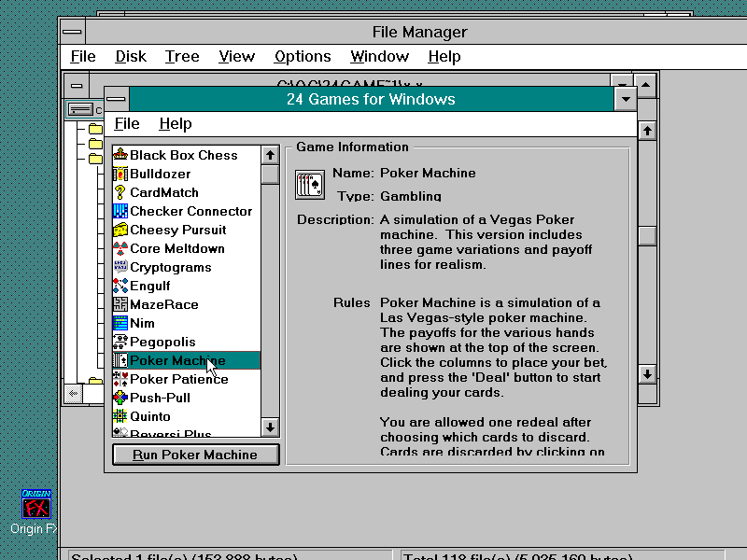Open the File menu in File Manager

(83, 56)
